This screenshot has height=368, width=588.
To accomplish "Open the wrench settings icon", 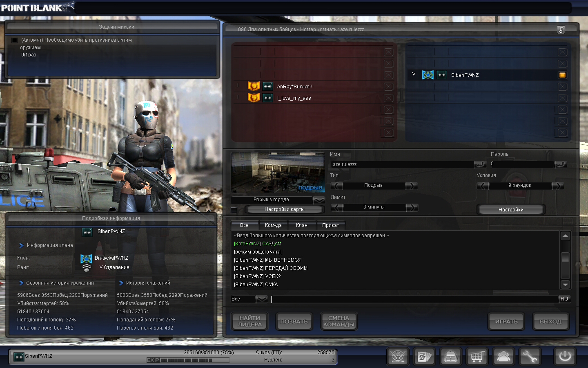I will [x=530, y=357].
